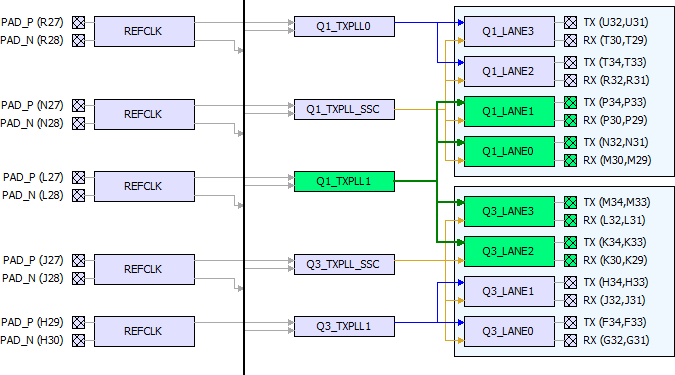The height and width of the screenshot is (375, 675).
Task: Click the RX (R32,R31) pad icon
Action: pyautogui.click(x=570, y=81)
